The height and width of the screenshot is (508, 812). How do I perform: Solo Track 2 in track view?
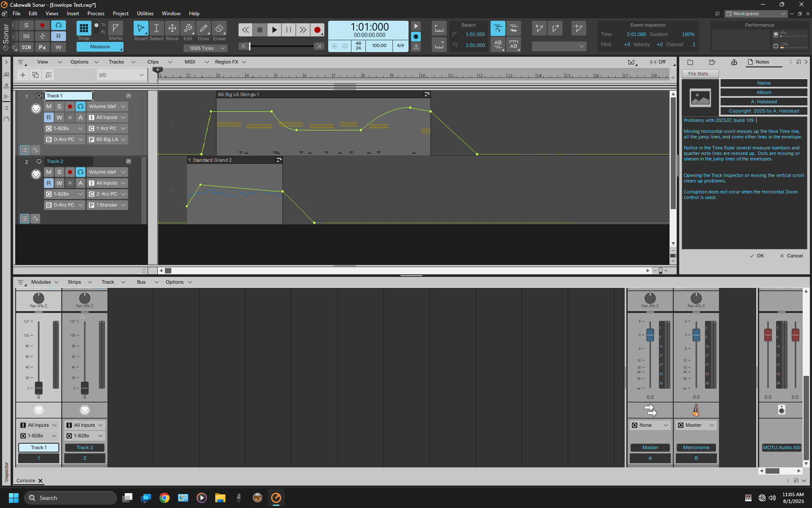tap(59, 172)
